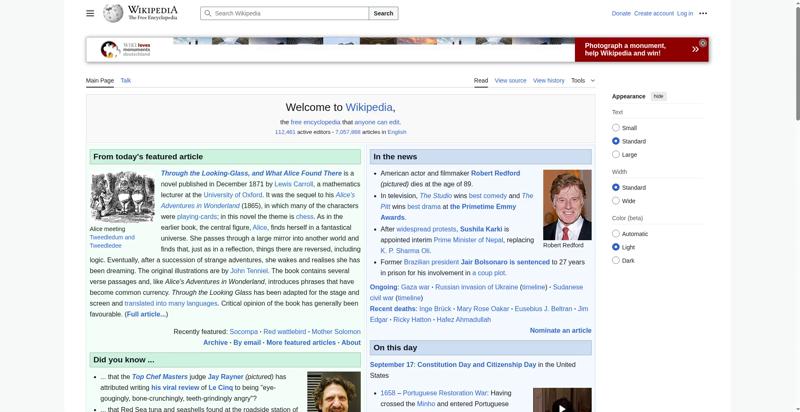Click the free encyclopedia link
Screen dimensions: 800x412
point(315,122)
